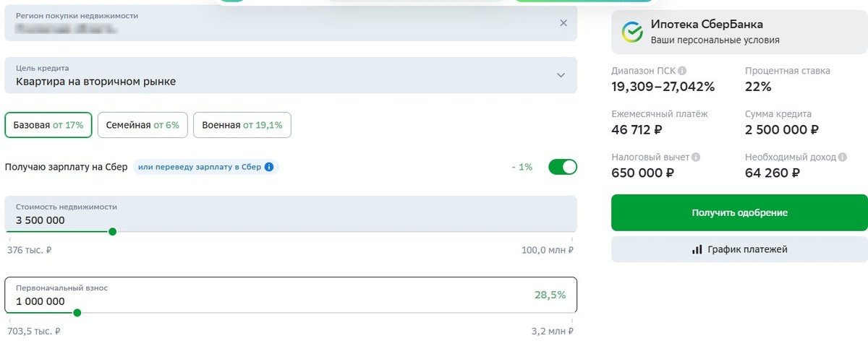Click the down payment slider handle
This screenshot has width=868, height=354.
pos(77,313)
